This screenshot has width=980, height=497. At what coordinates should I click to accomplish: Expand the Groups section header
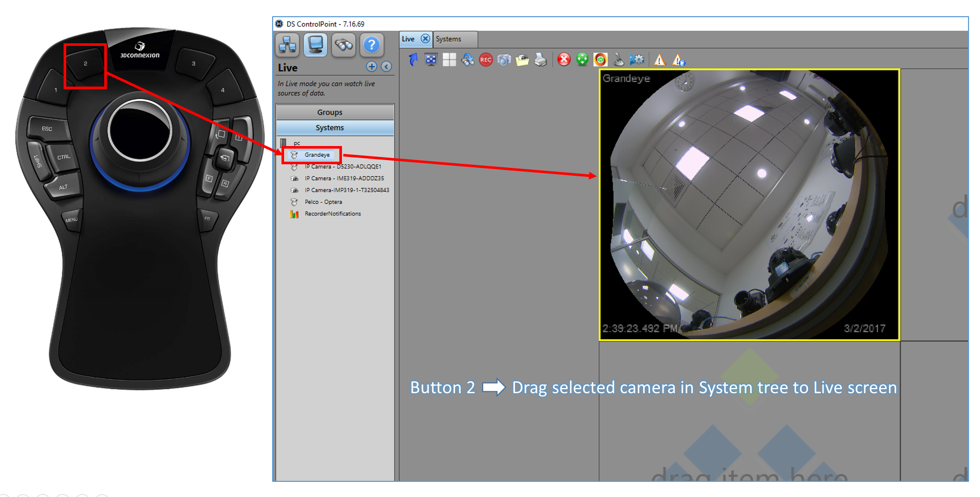[329, 112]
